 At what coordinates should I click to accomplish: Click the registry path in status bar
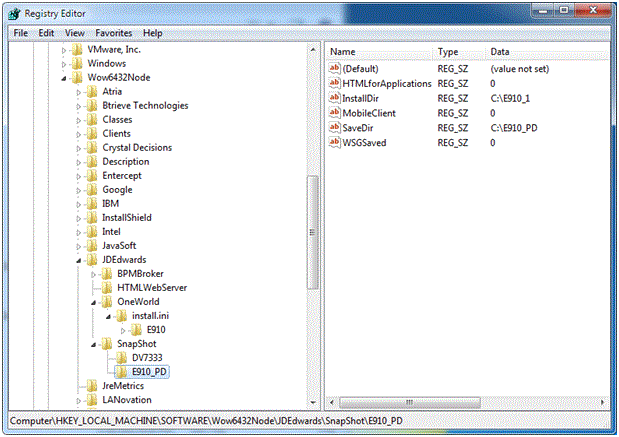(206, 421)
